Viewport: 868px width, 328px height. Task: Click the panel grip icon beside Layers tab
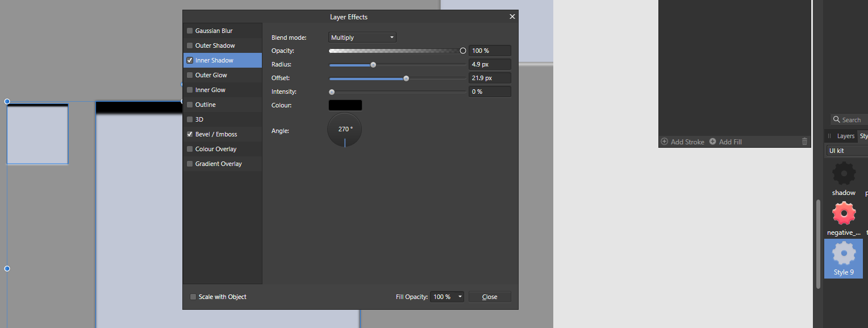(x=829, y=136)
